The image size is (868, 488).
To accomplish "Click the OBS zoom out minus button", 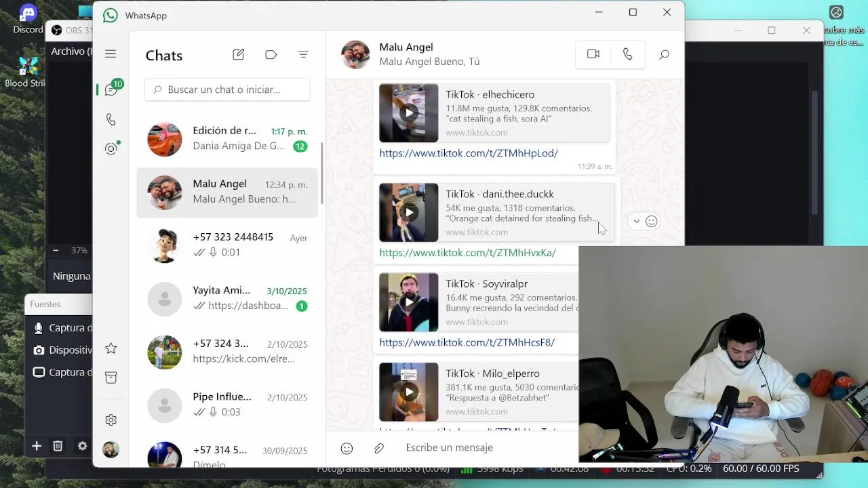I will point(56,250).
